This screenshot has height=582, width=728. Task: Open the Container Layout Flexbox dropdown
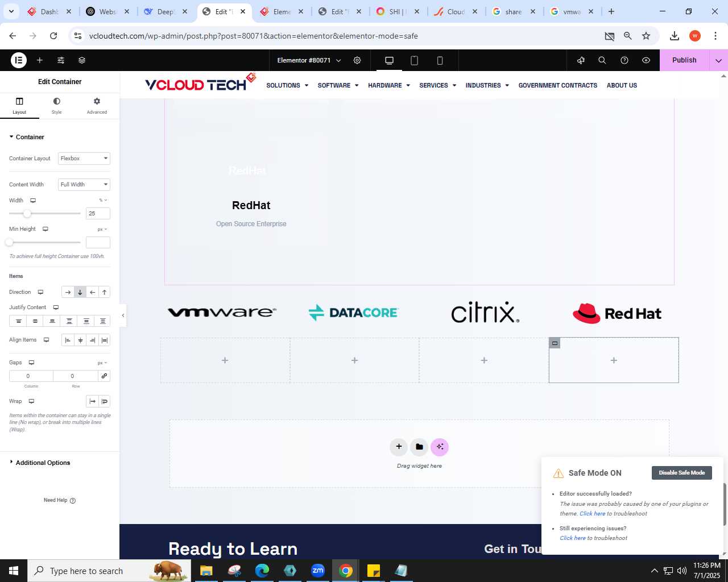(84, 159)
